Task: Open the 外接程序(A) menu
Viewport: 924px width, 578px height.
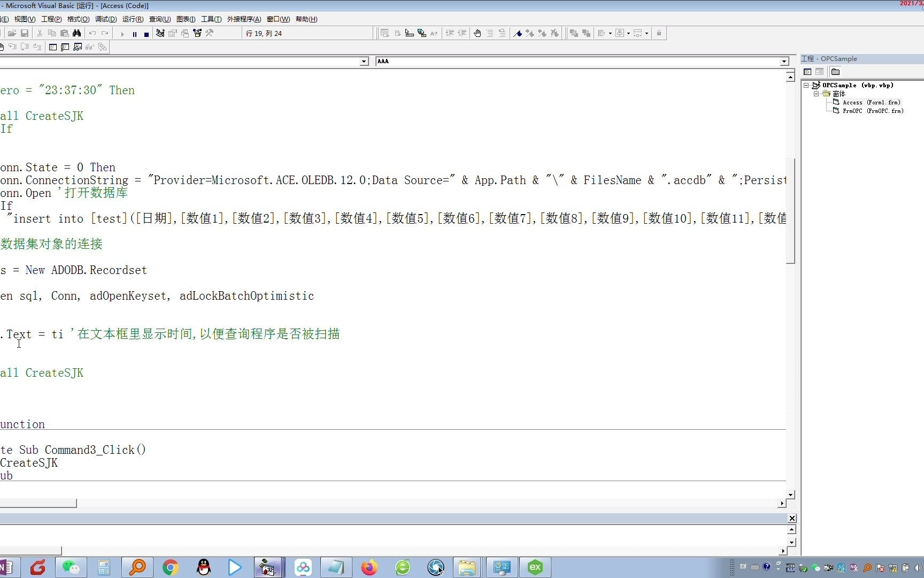Action: point(244,19)
